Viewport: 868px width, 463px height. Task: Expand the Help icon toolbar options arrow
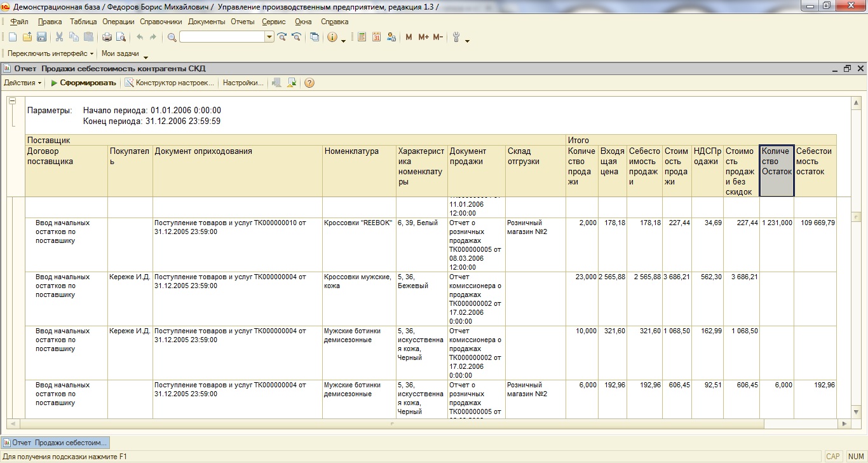pos(344,41)
